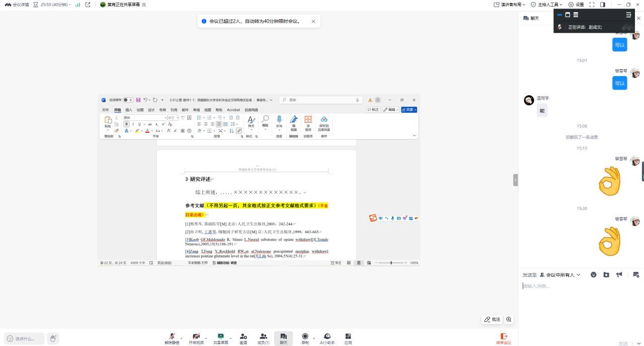Click Word zoom slider at 100%
Image resolution: width=644 pixels, height=346 pixels.
coord(391,263)
